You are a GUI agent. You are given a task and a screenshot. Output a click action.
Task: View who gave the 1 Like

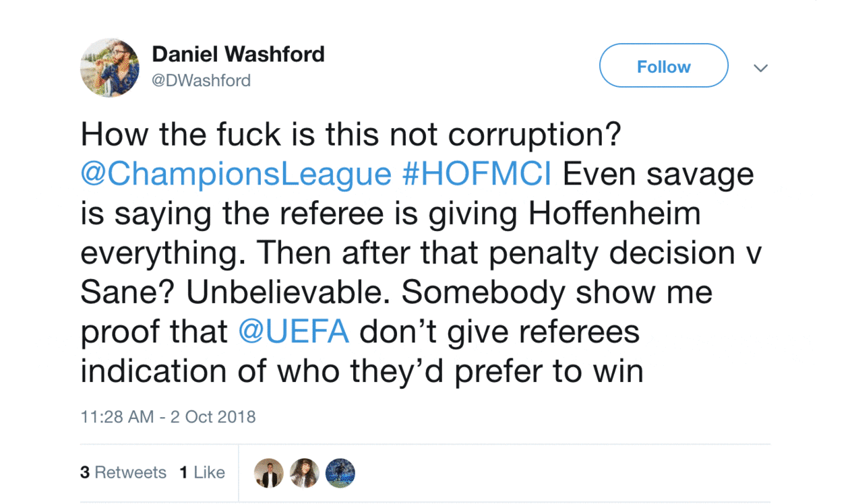click(x=202, y=472)
